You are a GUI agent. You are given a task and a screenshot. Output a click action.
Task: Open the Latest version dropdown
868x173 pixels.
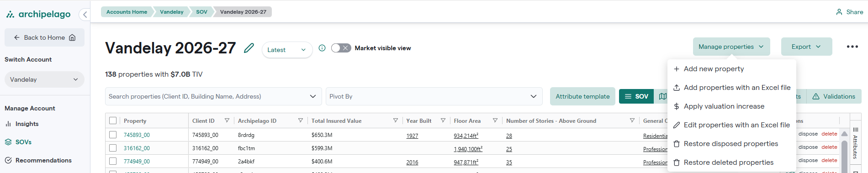pos(287,50)
